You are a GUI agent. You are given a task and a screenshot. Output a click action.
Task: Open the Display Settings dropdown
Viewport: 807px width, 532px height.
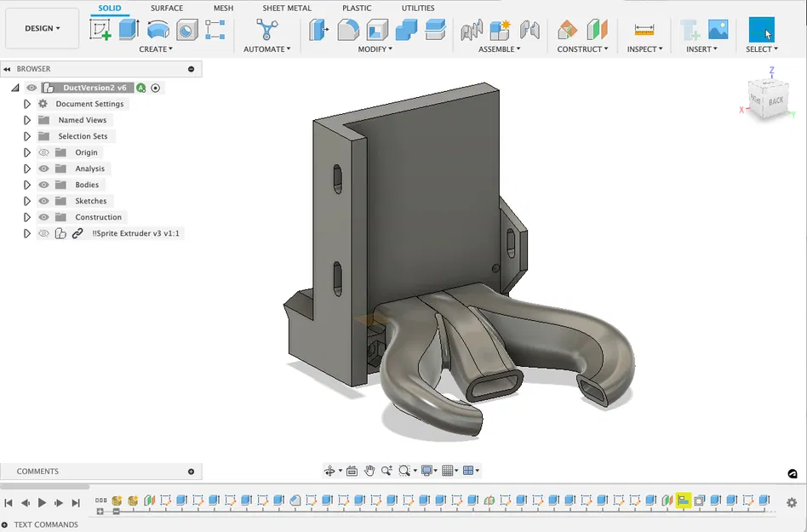click(x=427, y=469)
